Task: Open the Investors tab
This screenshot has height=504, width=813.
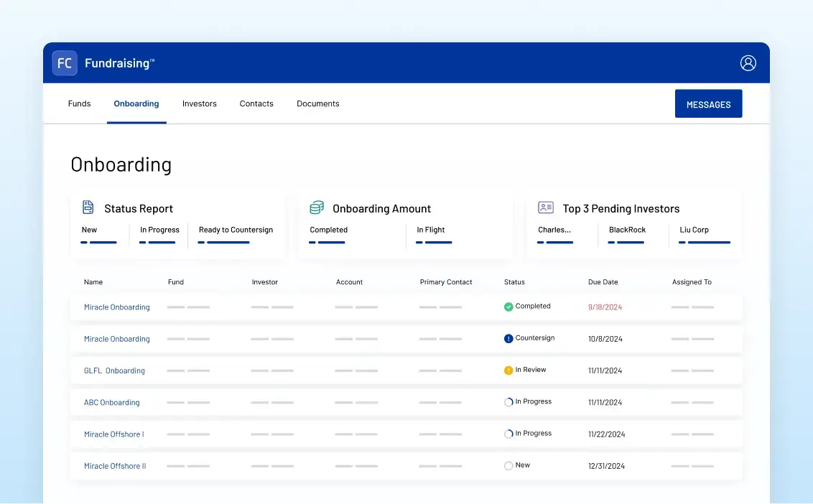Action: (200, 103)
